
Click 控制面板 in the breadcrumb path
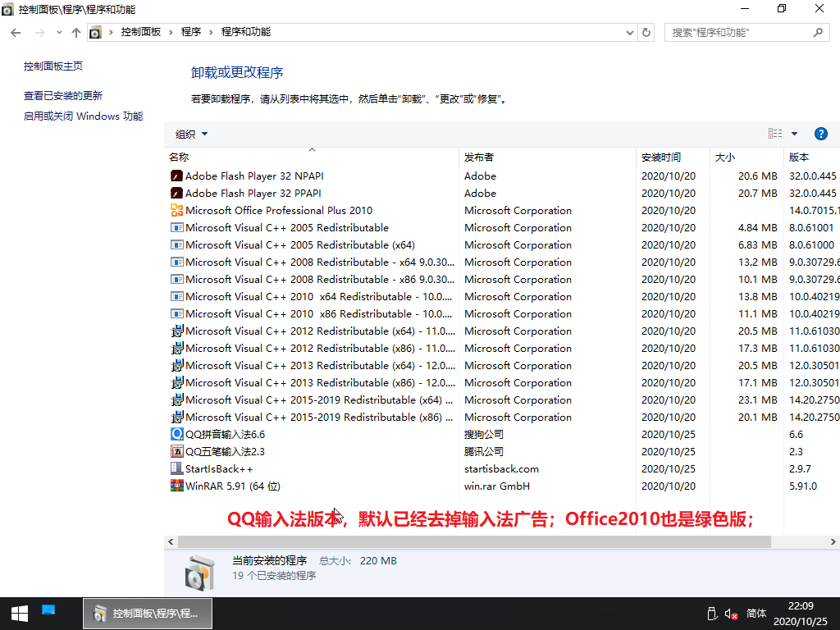[x=141, y=32]
